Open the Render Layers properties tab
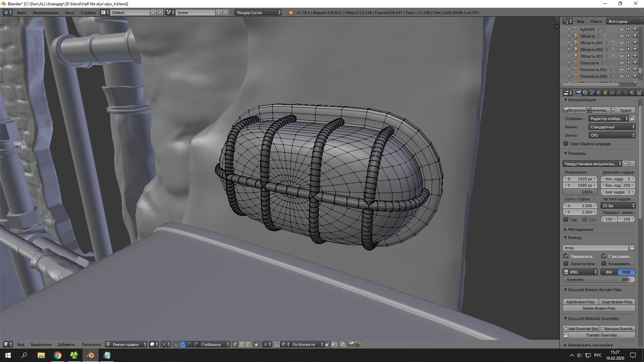This screenshot has height=362, width=644. click(x=585, y=93)
